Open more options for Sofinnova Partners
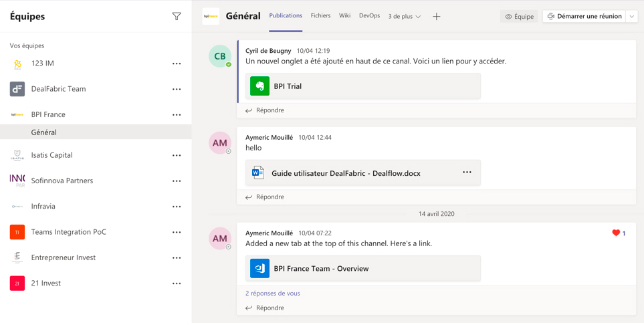 click(x=177, y=181)
